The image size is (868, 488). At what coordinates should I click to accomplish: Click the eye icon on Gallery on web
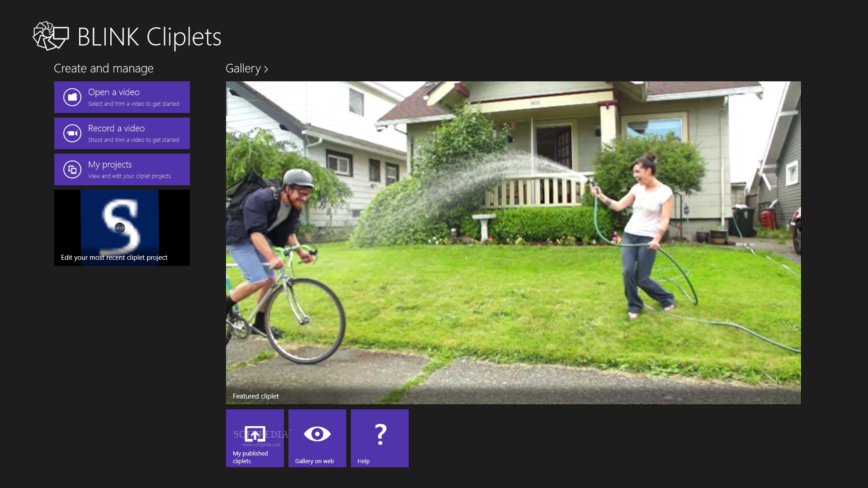317,434
